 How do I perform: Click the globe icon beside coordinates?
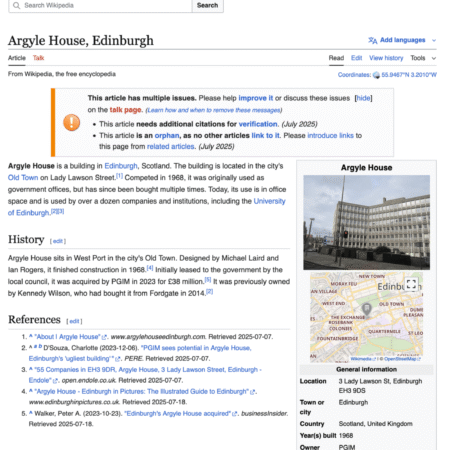(376, 75)
